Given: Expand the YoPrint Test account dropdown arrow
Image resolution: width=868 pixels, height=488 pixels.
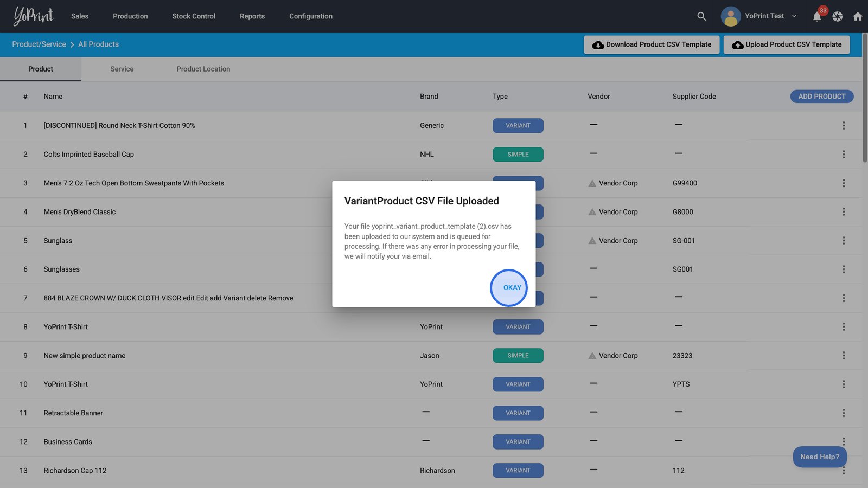Looking at the screenshot, I should (x=794, y=16).
